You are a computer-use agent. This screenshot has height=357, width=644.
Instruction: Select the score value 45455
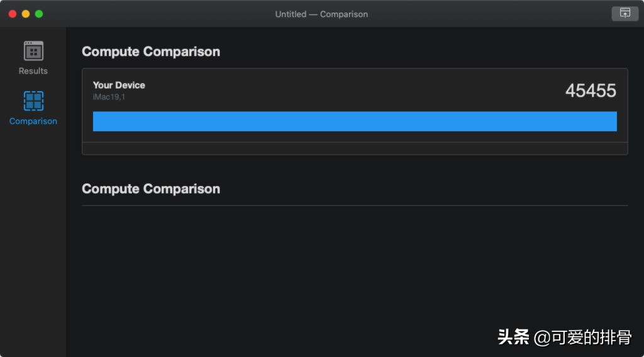[x=591, y=91]
